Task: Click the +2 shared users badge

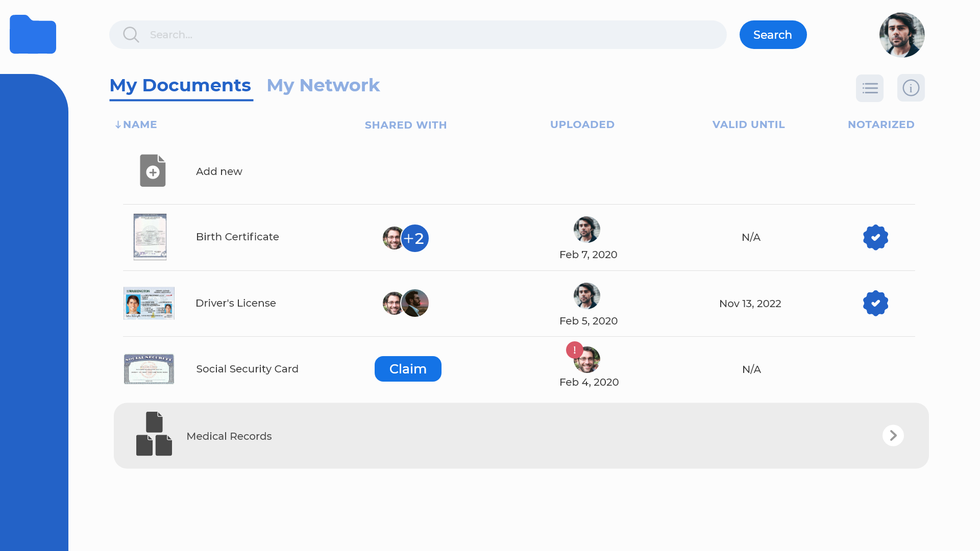Action: tap(415, 238)
